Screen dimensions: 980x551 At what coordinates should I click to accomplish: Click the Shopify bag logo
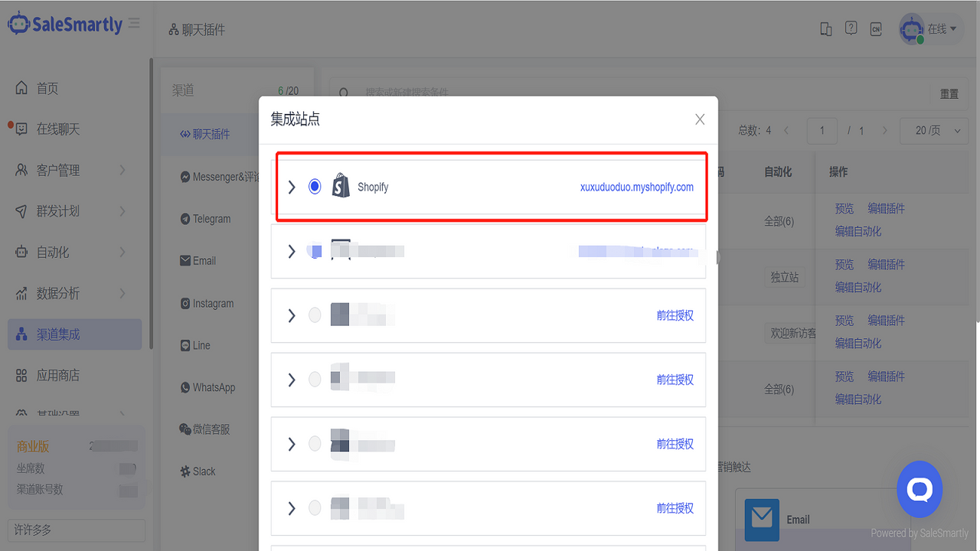coord(341,186)
